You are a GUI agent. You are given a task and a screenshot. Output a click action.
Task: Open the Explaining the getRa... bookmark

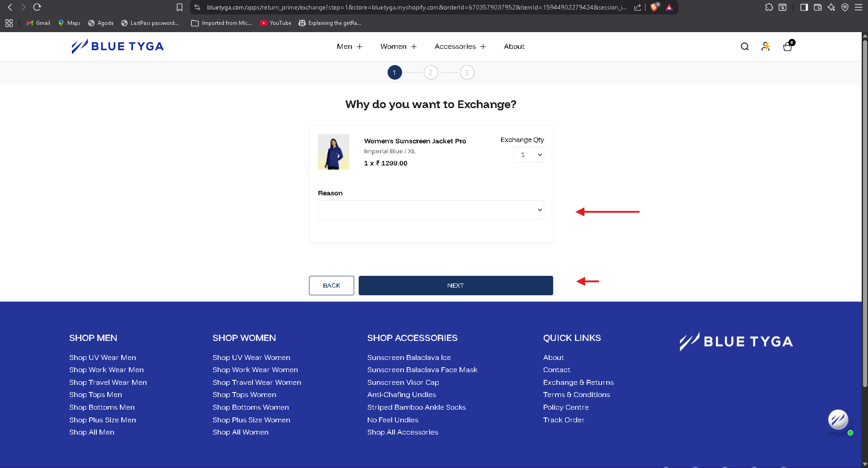pyautogui.click(x=330, y=23)
